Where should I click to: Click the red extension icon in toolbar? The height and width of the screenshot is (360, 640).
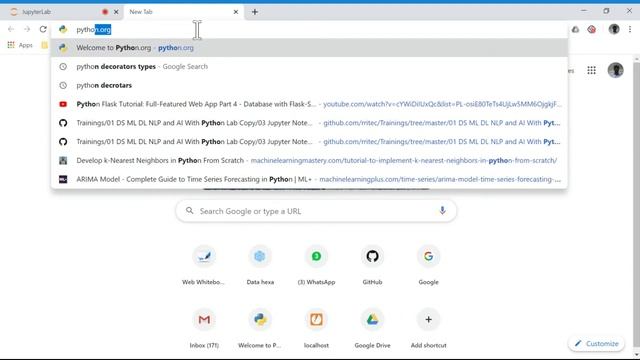tap(591, 29)
